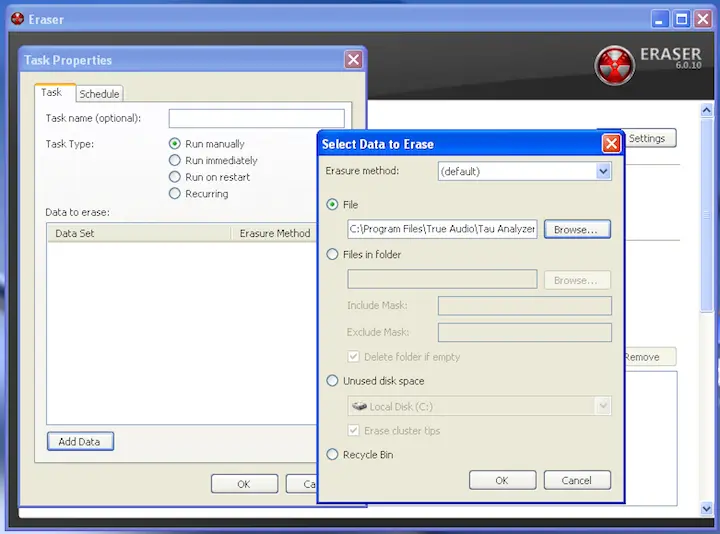This screenshot has height=534, width=720.
Task: Click Cancel in Select Data dialog
Action: 576,480
